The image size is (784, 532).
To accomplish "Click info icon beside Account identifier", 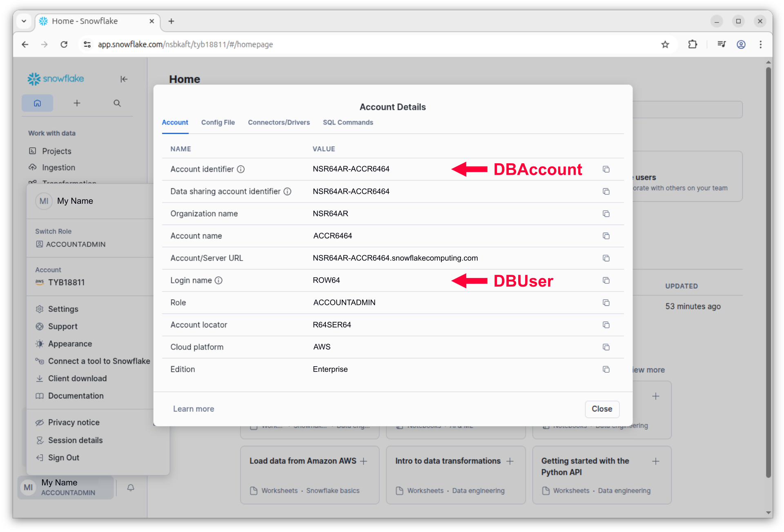I will pos(241,169).
